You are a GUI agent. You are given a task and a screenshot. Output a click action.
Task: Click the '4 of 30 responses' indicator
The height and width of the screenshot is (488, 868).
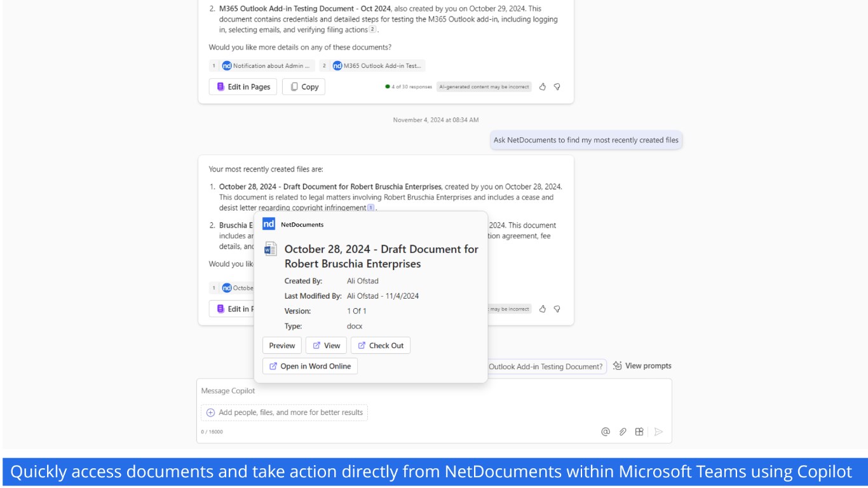click(409, 87)
